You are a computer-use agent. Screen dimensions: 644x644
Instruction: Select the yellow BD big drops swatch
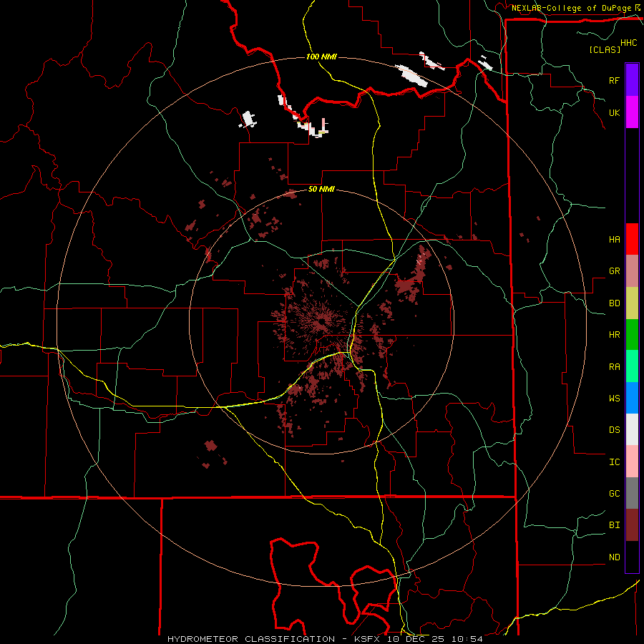(x=632, y=303)
